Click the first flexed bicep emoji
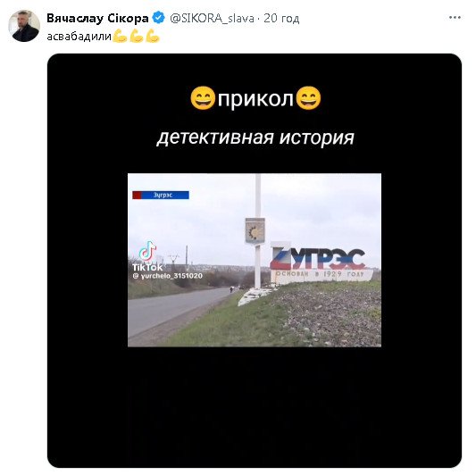This screenshot has height=475, width=476. coord(120,36)
